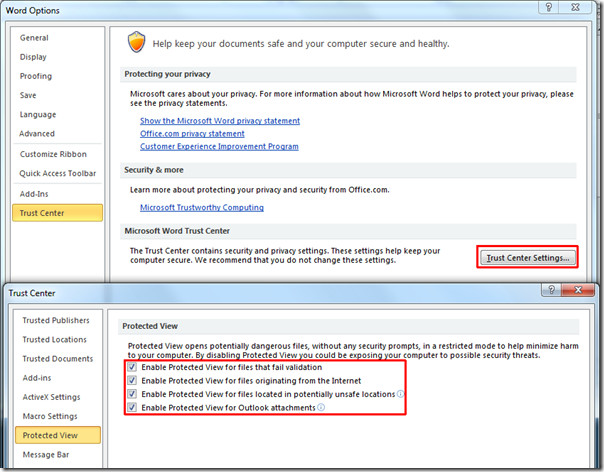Select Protected View in Trust Center sidebar
604x472 pixels.
tap(58, 435)
